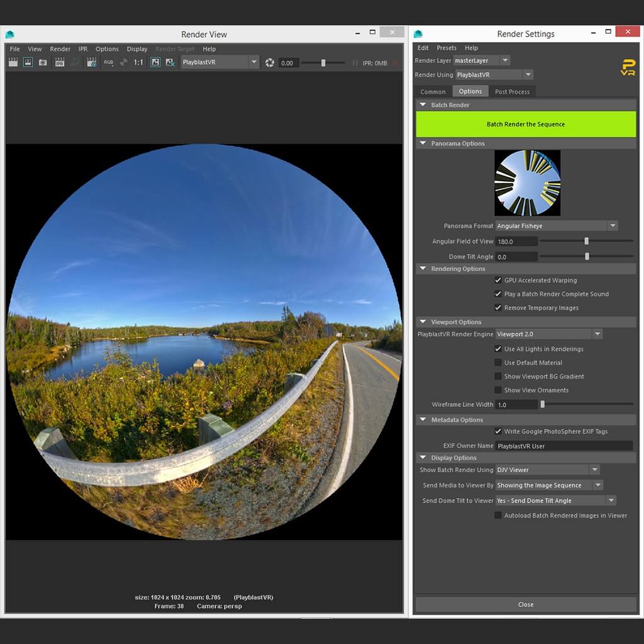Open the IPR menu
The image size is (644, 644).
[x=83, y=49]
